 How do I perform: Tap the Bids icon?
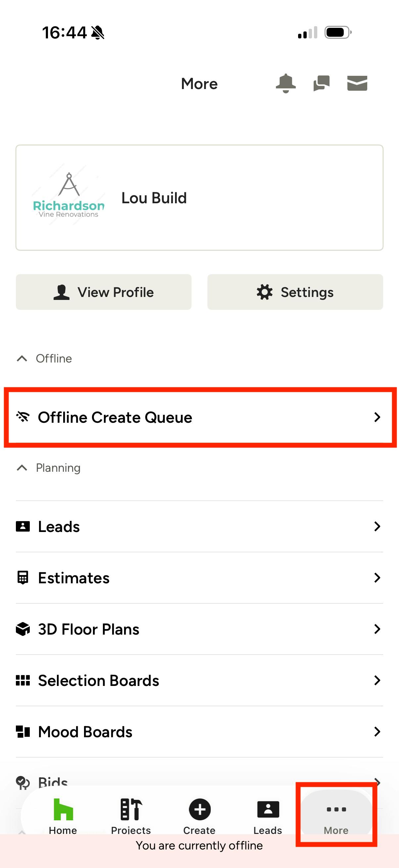(x=23, y=782)
